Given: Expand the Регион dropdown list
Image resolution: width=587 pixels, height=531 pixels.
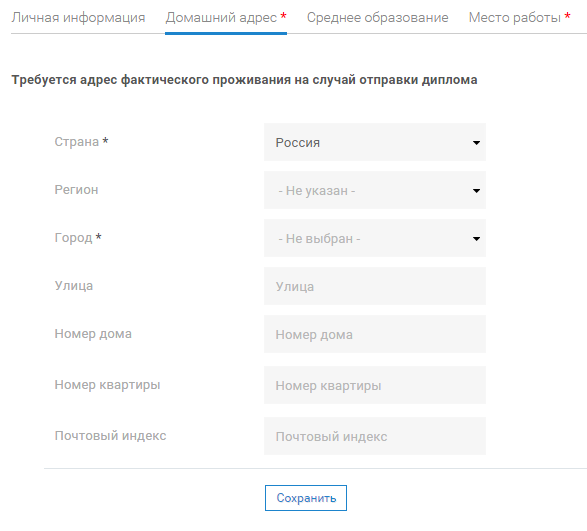Looking at the screenshot, I should click(375, 190).
